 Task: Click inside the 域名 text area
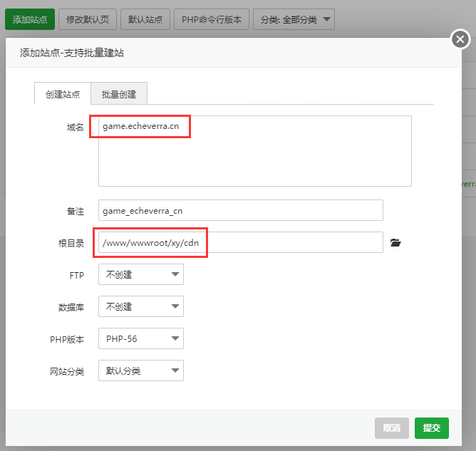click(x=255, y=151)
